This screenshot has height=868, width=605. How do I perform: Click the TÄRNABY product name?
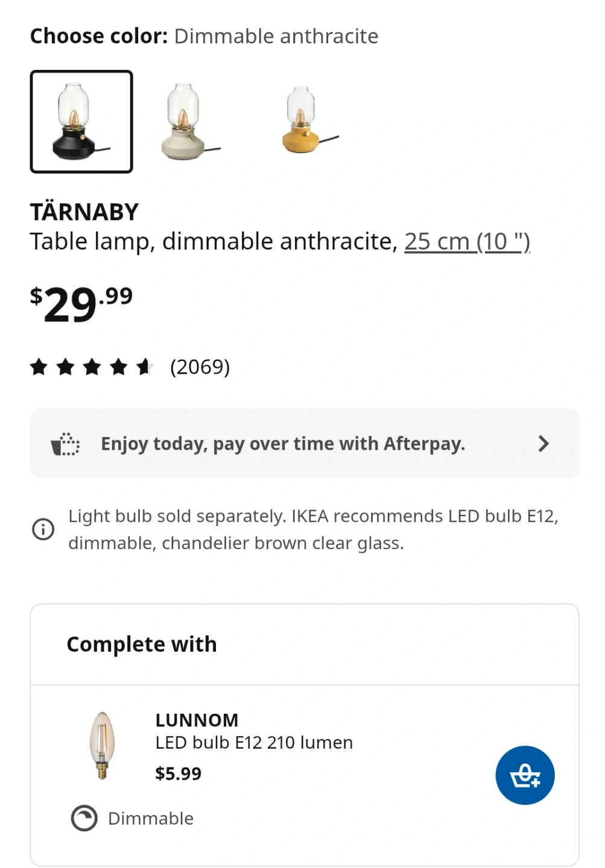point(84,212)
